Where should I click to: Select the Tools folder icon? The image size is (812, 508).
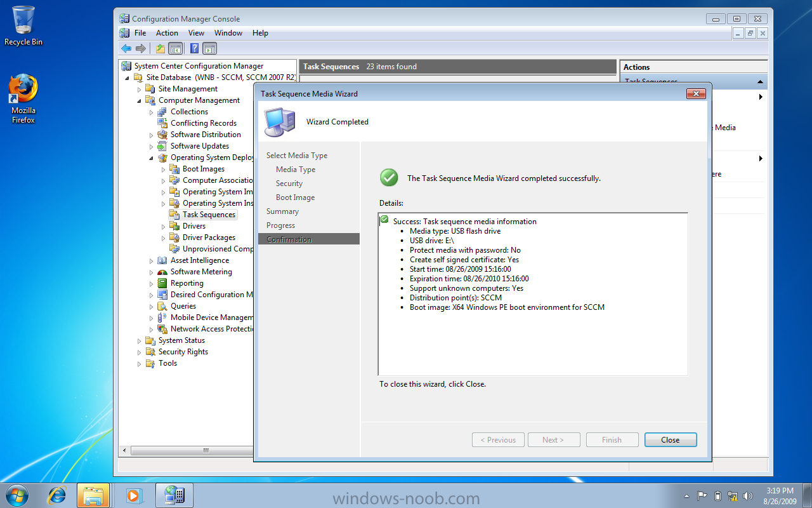pyautogui.click(x=150, y=363)
